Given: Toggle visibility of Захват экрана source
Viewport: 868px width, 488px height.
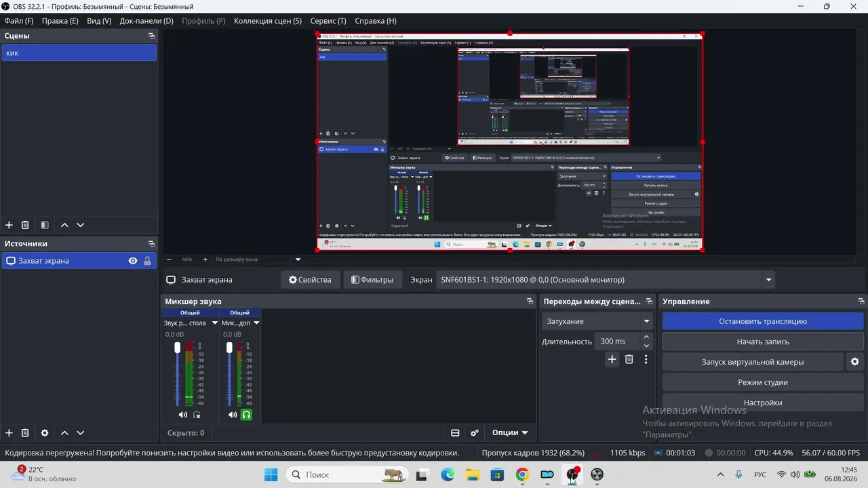Looking at the screenshot, I should pyautogui.click(x=133, y=261).
